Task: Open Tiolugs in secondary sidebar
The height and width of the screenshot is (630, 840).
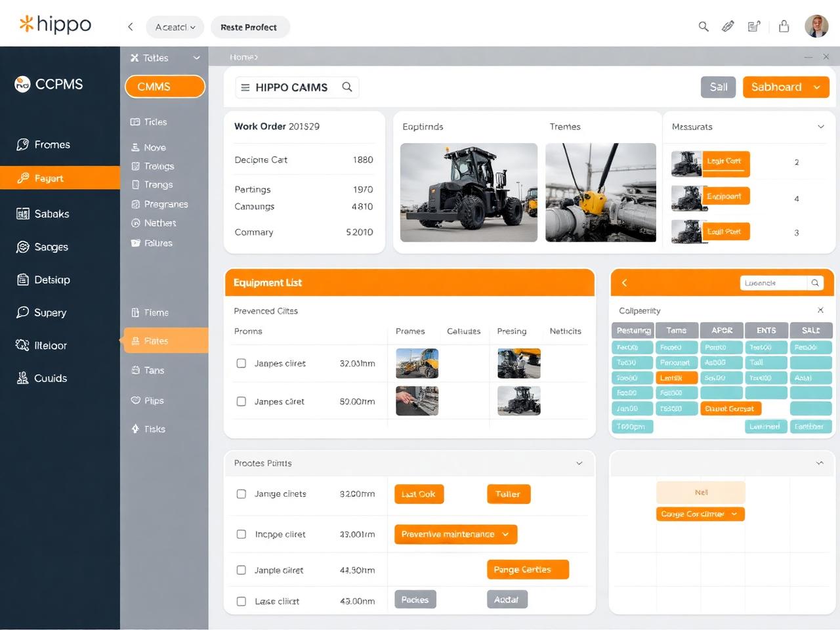Action: (152, 166)
